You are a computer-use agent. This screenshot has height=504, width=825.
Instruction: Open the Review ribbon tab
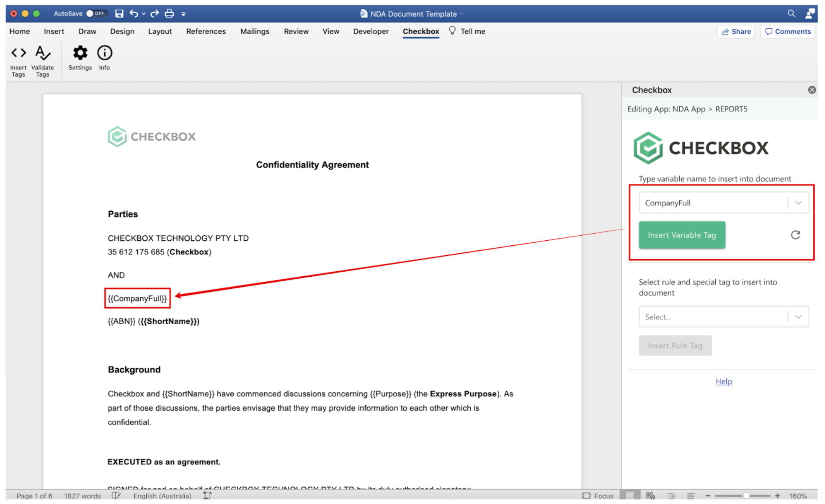click(296, 31)
